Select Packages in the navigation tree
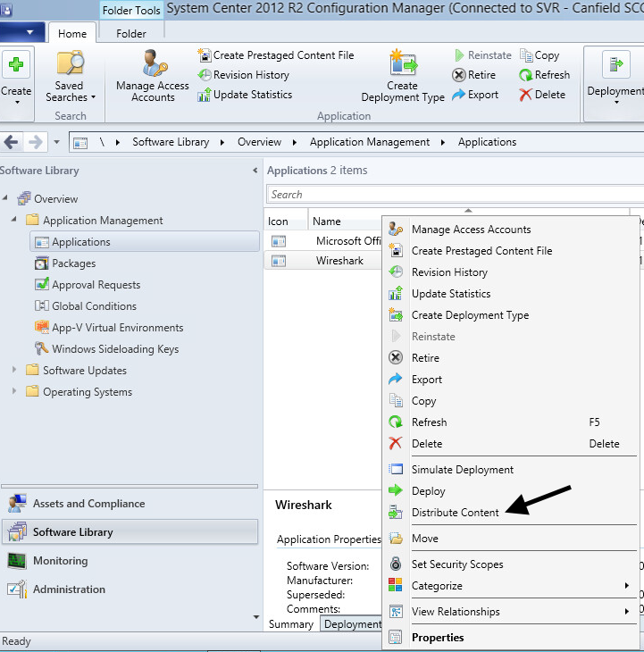644x652 pixels. coord(65,263)
